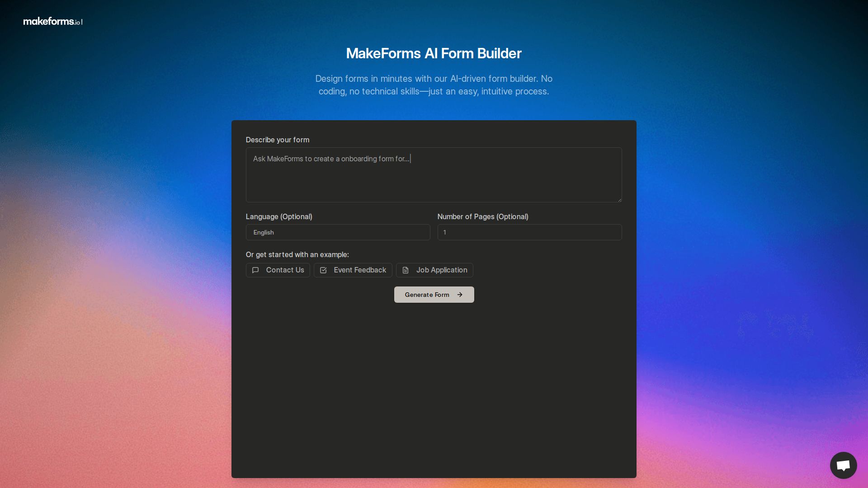Click Or get started with an example text
The height and width of the screenshot is (488, 868).
pos(297,254)
